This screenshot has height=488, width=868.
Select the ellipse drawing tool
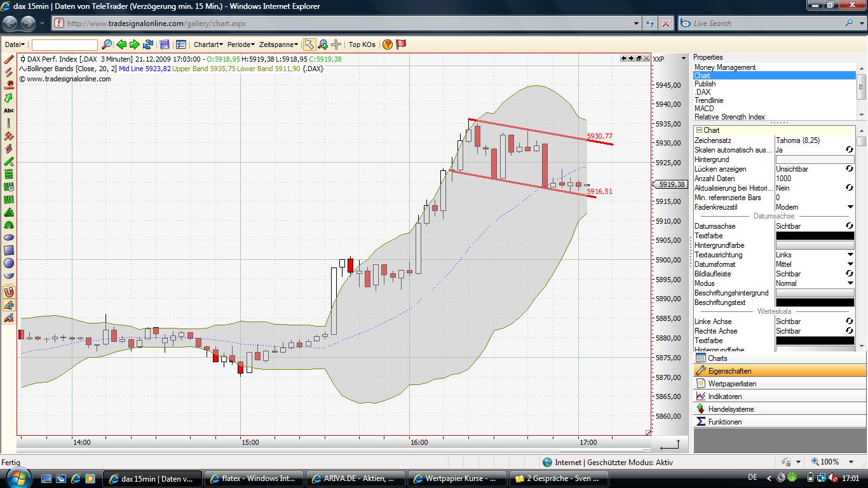[8, 238]
